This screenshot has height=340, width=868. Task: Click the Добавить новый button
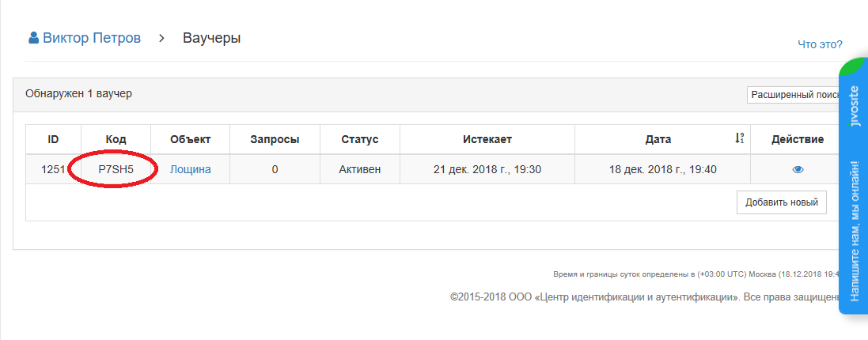(782, 202)
